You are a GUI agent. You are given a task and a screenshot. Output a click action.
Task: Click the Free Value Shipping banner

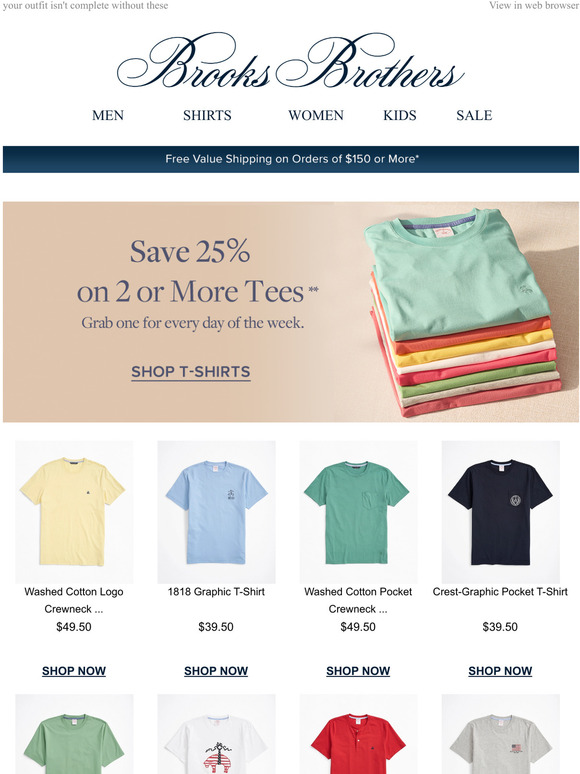291,159
